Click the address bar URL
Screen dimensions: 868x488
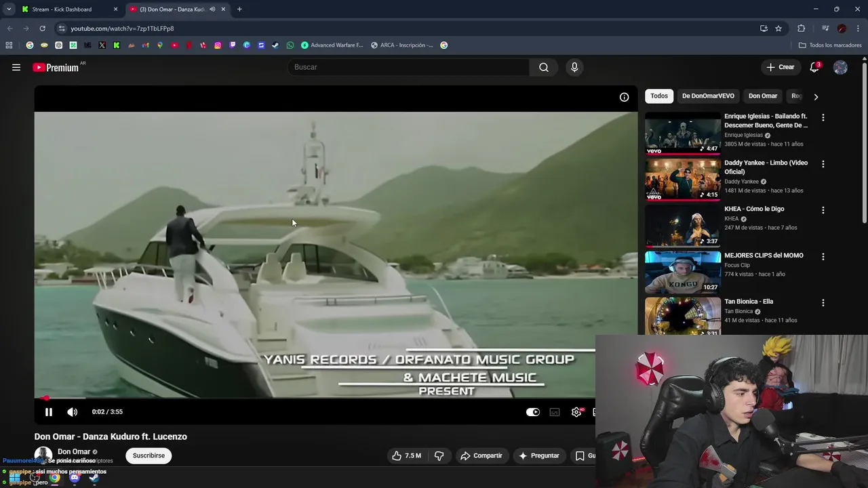[122, 28]
